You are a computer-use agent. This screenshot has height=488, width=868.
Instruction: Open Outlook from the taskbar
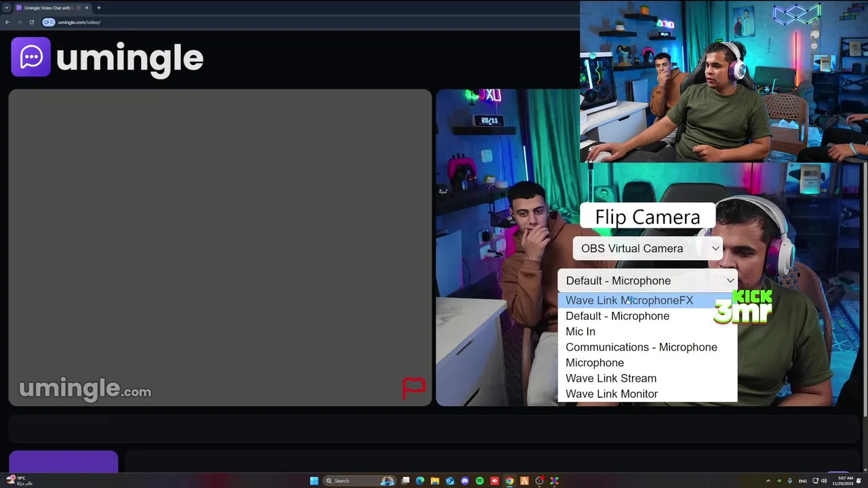[x=450, y=481]
